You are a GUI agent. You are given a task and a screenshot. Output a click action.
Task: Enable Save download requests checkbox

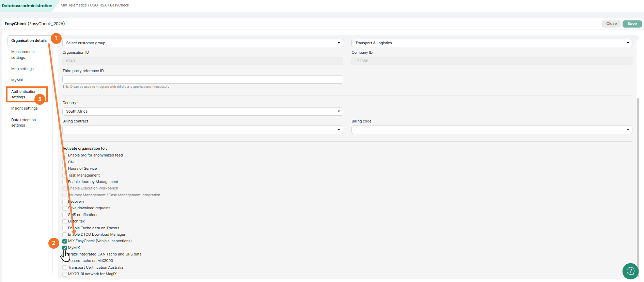point(65,208)
